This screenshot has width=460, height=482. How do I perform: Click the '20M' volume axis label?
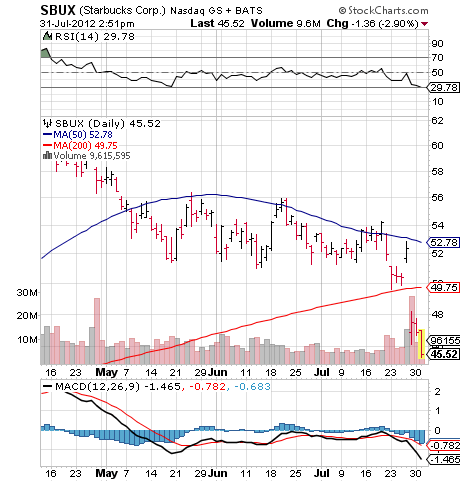(27, 315)
